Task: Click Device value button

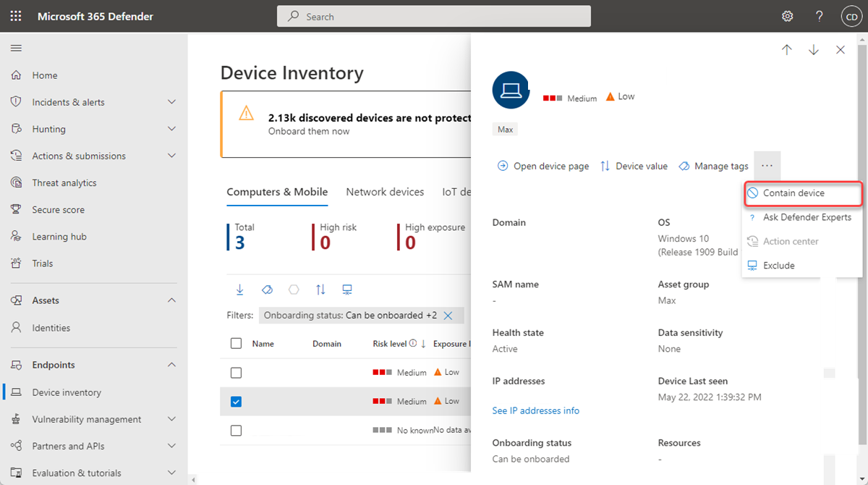Action: (x=634, y=166)
